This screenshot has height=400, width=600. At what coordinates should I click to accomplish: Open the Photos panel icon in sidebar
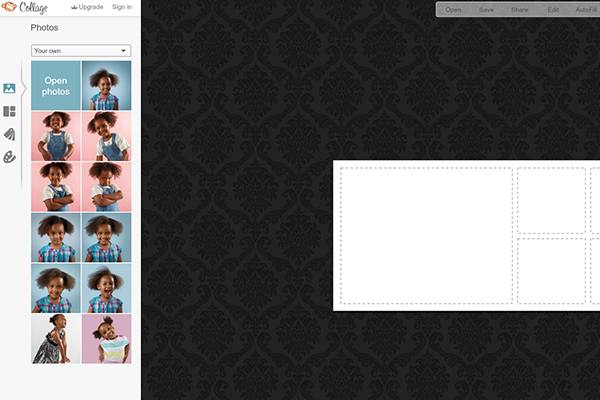[x=10, y=88]
